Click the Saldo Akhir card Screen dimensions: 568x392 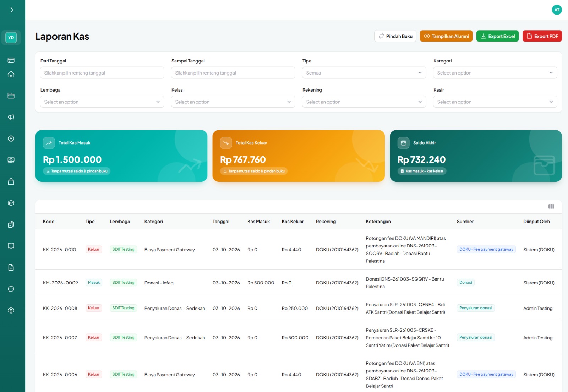[x=476, y=156]
